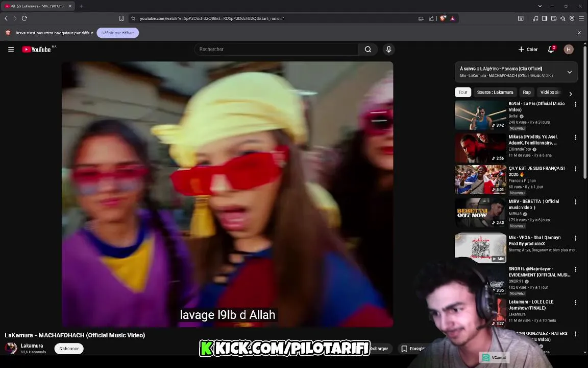Click the video player to pause
Viewport: 588px width, 368px height.
pos(227,194)
